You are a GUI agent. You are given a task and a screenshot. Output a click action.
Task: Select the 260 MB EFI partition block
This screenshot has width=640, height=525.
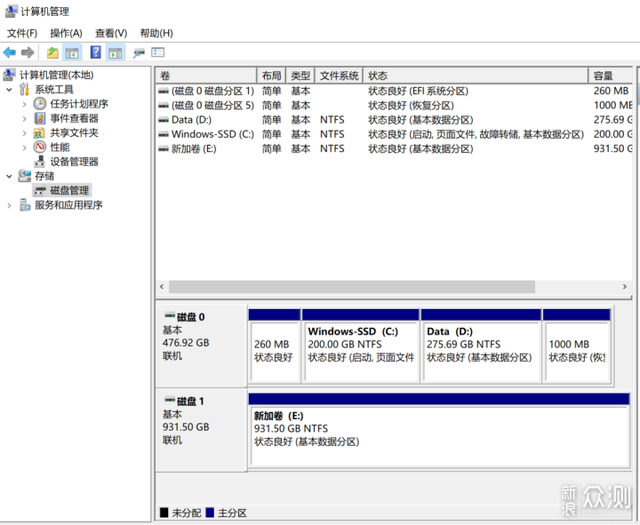[274, 346]
